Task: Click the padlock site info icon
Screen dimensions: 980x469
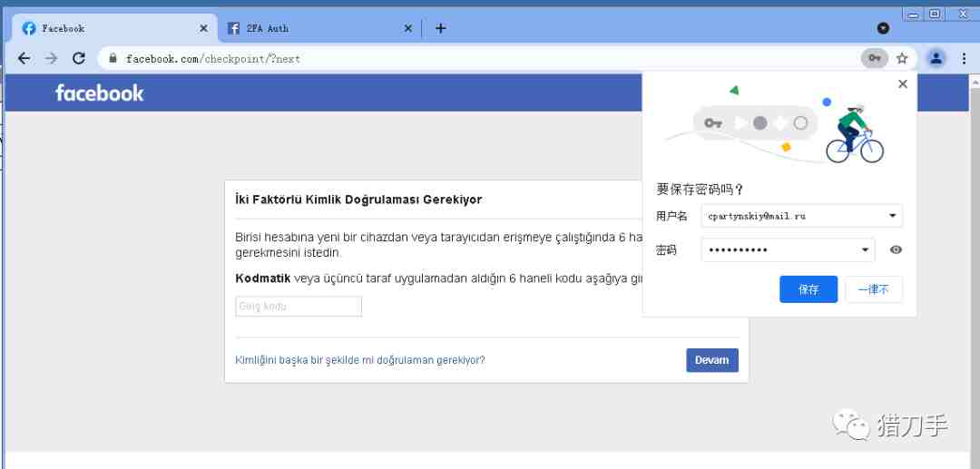Action: tap(113, 58)
